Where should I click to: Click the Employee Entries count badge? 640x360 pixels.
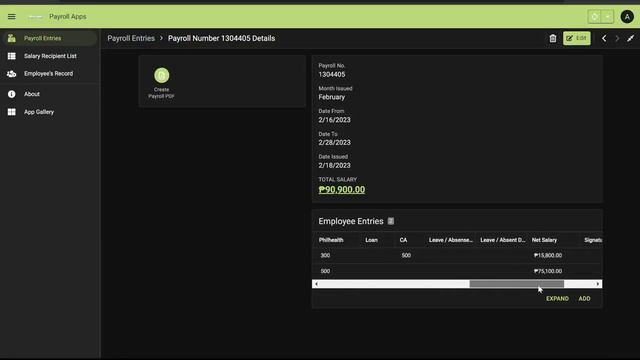coord(391,221)
